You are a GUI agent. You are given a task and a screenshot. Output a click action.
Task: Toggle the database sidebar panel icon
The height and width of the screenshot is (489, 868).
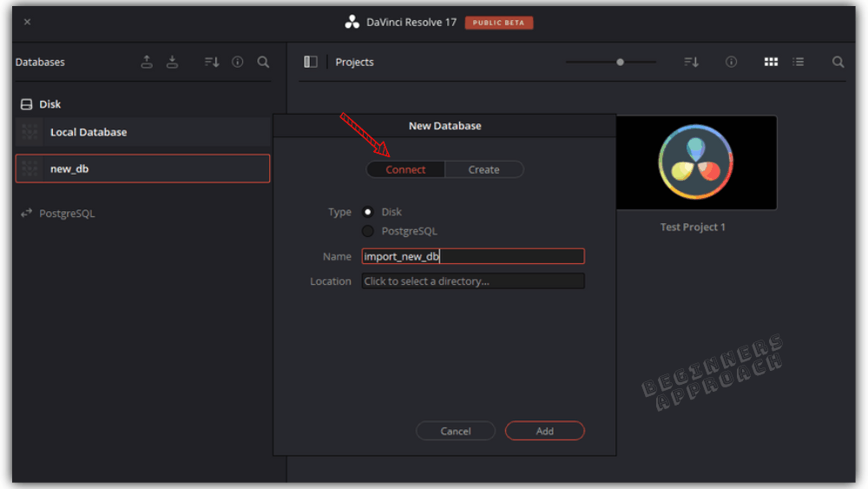click(x=311, y=62)
